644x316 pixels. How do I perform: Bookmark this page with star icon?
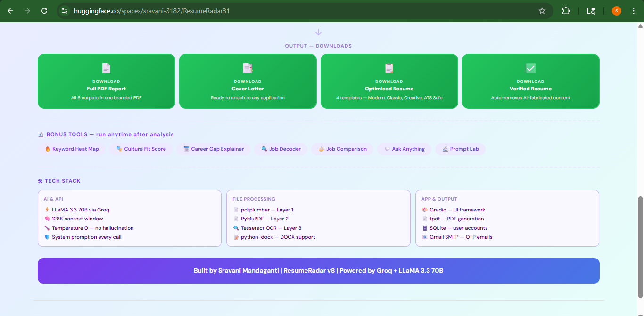[542, 10]
